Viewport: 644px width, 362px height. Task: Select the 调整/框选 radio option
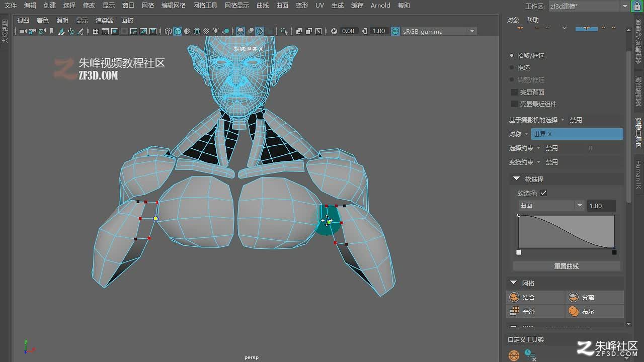[512, 79]
